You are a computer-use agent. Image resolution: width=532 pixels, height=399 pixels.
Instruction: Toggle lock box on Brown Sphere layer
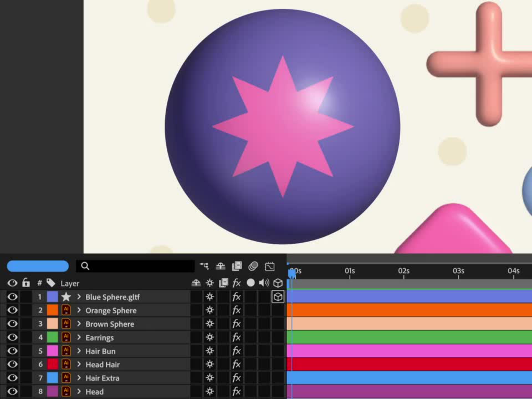coord(26,324)
